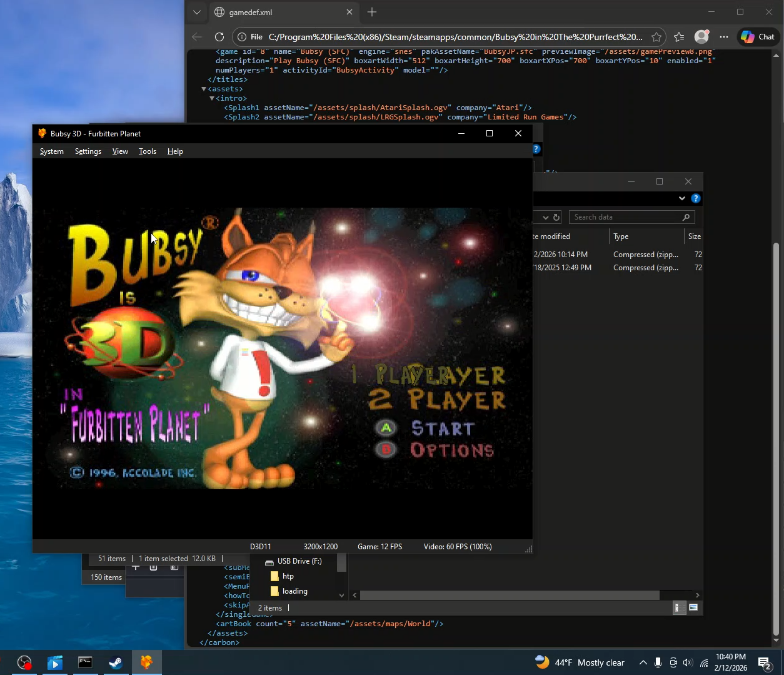Open the Settings menu in emulator
The width and height of the screenshot is (784, 675).
(88, 151)
